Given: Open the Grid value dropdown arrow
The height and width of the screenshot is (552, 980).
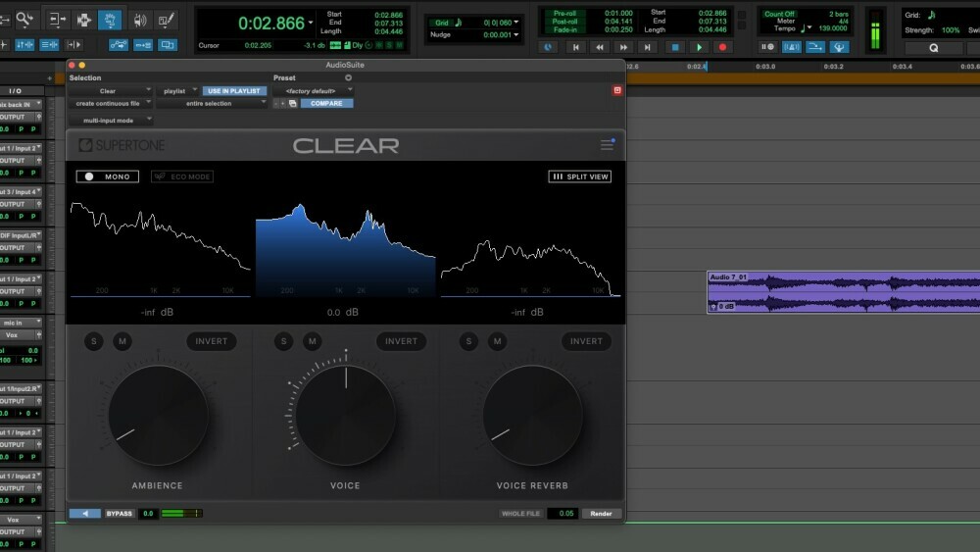Looking at the screenshot, I should point(516,23).
